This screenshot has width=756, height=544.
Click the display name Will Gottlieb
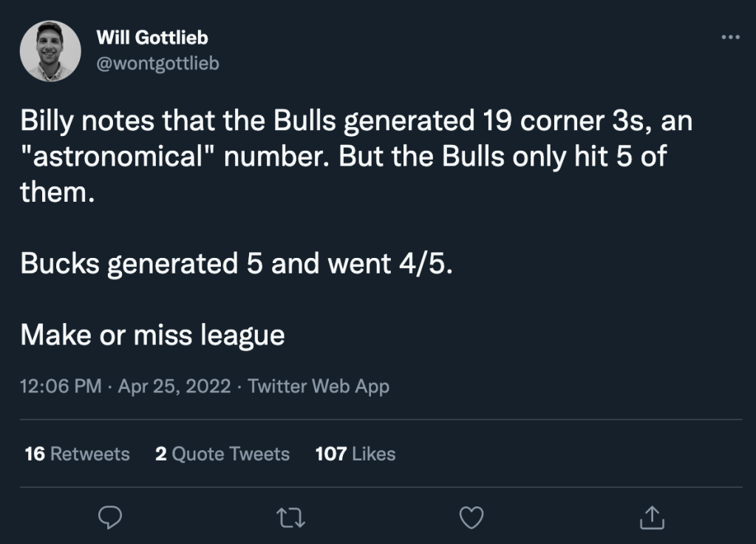click(x=152, y=38)
